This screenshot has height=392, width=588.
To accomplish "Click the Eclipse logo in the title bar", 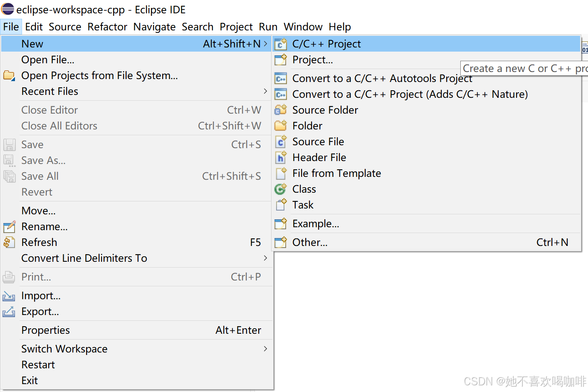I will pos(7,9).
